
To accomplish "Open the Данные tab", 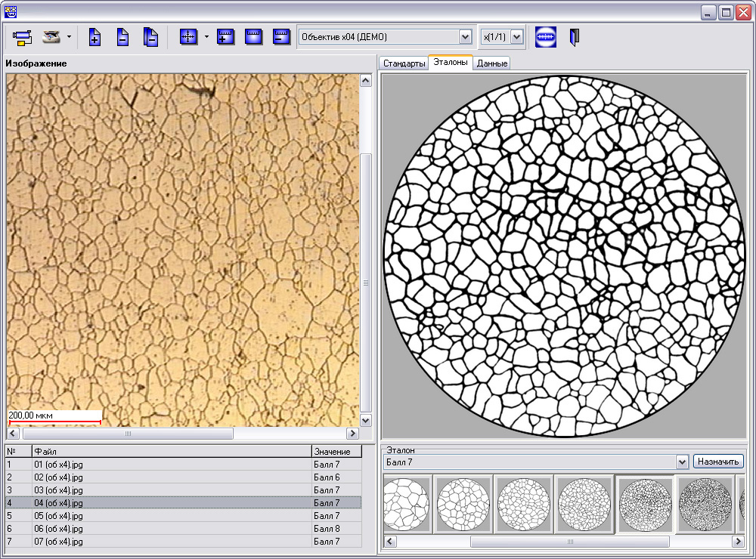I will click(492, 63).
